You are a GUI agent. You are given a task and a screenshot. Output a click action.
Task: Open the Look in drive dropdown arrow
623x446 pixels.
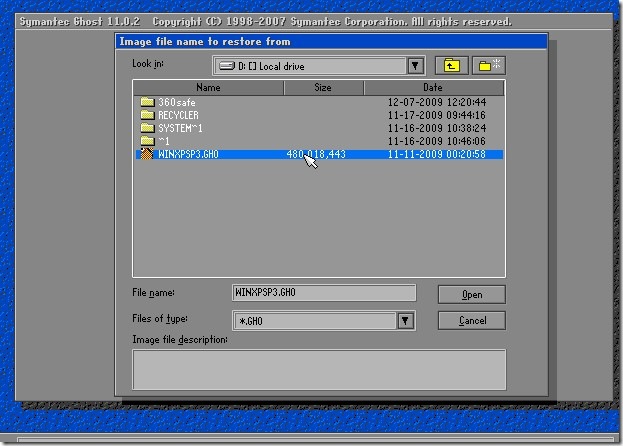(x=415, y=66)
